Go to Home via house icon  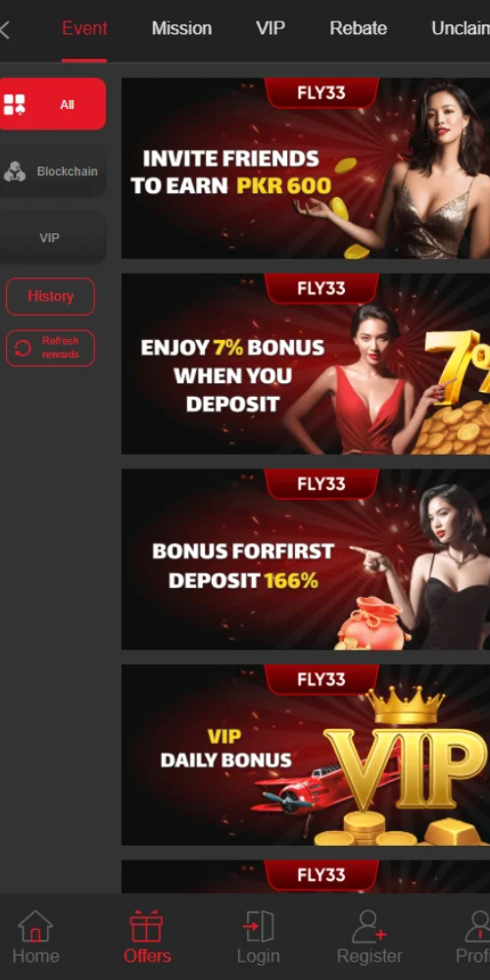click(35, 926)
